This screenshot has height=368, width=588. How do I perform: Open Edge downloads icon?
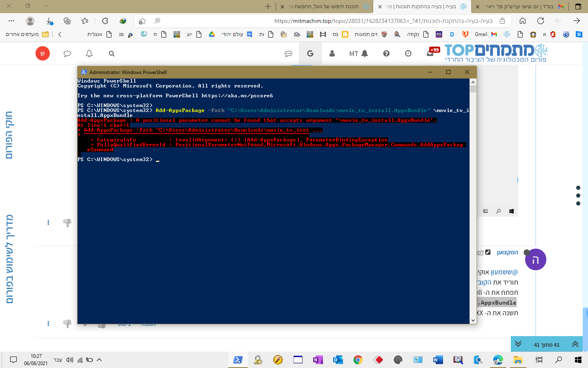pos(49,21)
